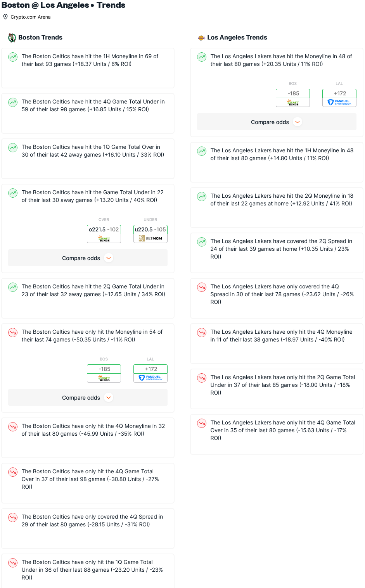Click the Boston Trends section heading

click(x=40, y=38)
